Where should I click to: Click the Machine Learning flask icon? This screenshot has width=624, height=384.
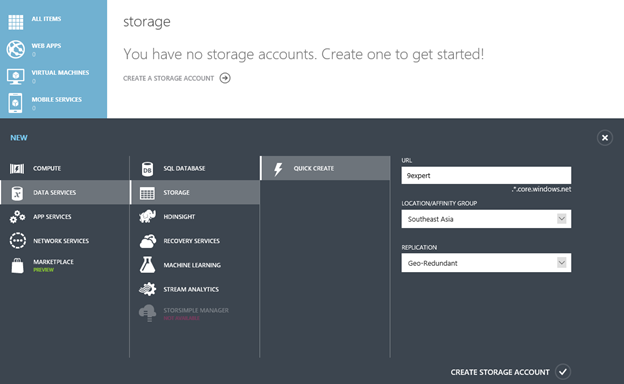(147, 265)
